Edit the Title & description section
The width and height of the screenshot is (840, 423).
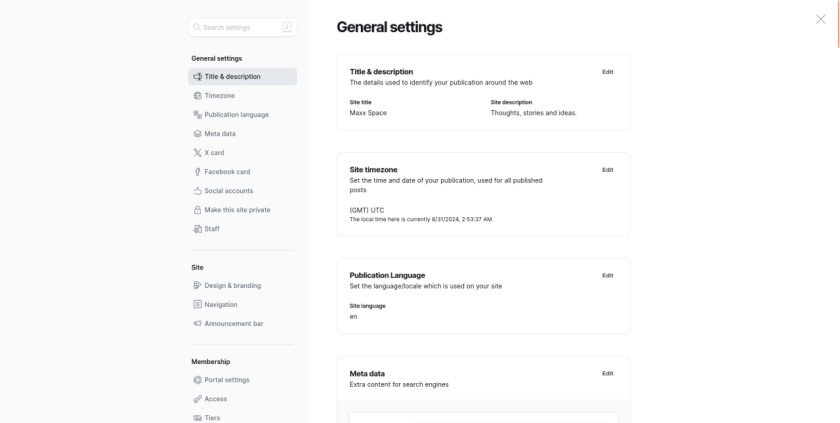point(608,72)
